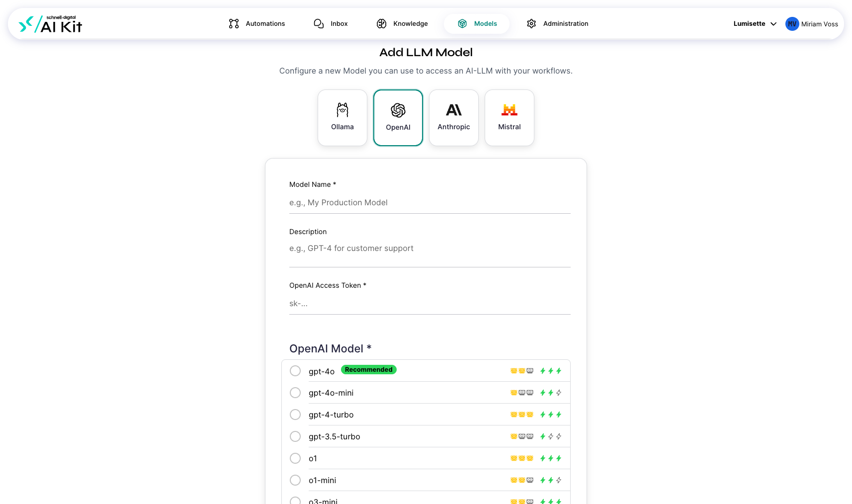
Task: Click the gpt-4o quality rating icons
Action: click(522, 371)
